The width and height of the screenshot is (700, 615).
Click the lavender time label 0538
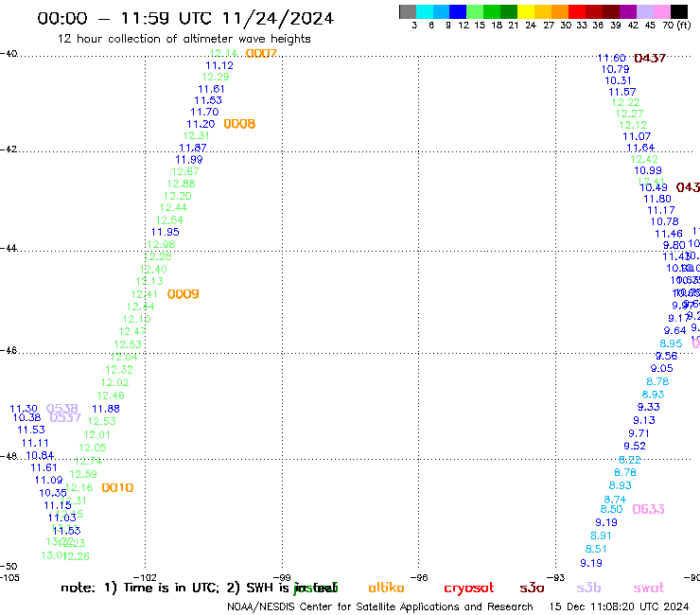(x=62, y=408)
